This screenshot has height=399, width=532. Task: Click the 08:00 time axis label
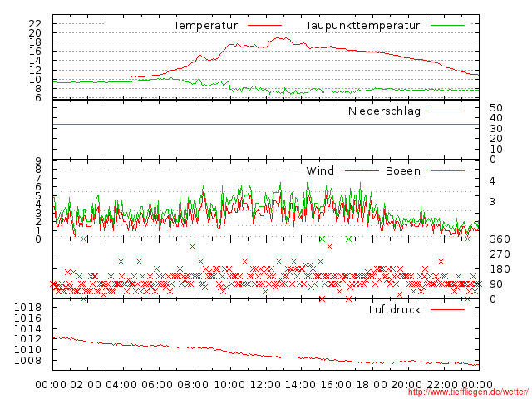point(193,385)
